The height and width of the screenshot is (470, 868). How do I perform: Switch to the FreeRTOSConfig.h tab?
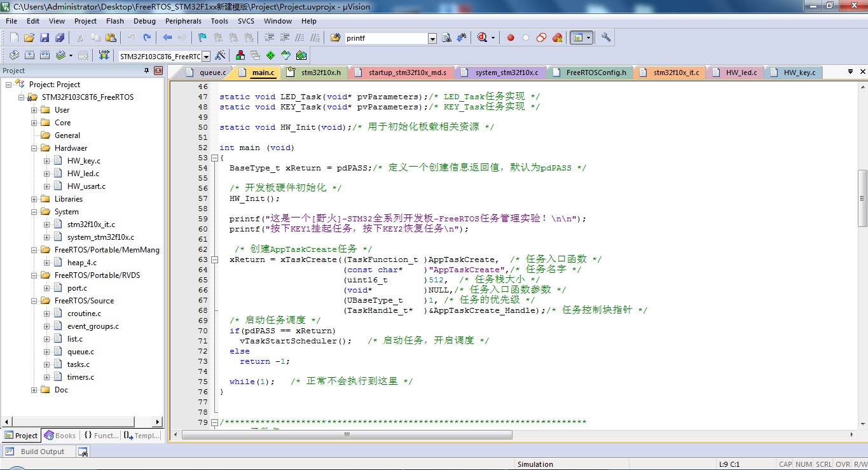pyautogui.click(x=595, y=73)
